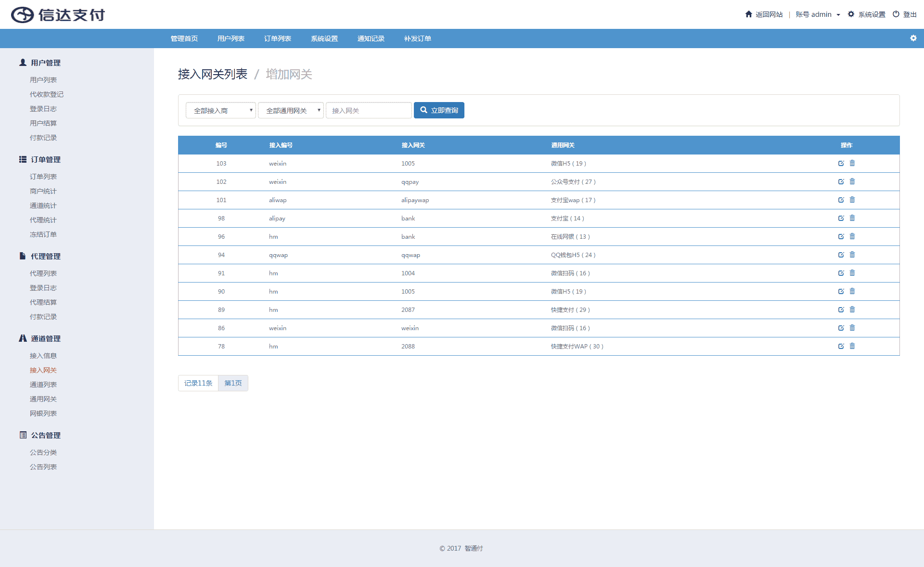This screenshot has width=924, height=567.
Task: Click edit icon for alipaywap row 101
Action: coord(841,200)
